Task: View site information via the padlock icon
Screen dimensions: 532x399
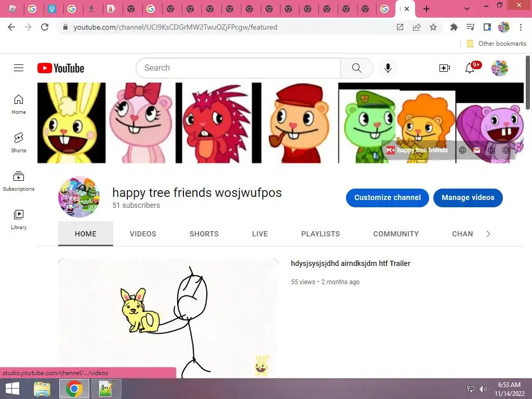Action: pos(65,27)
